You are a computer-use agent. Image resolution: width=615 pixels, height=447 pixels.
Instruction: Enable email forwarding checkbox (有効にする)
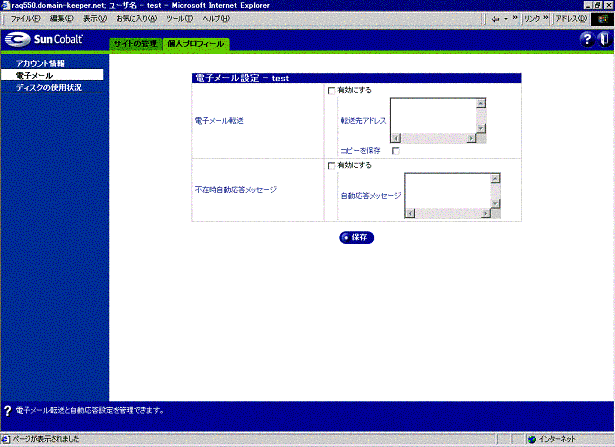point(331,90)
